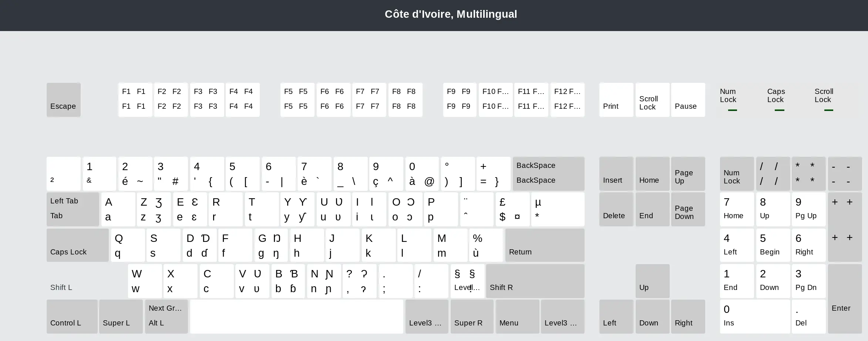Select the F8 function key
This screenshot has width=868, height=341.
click(x=406, y=100)
